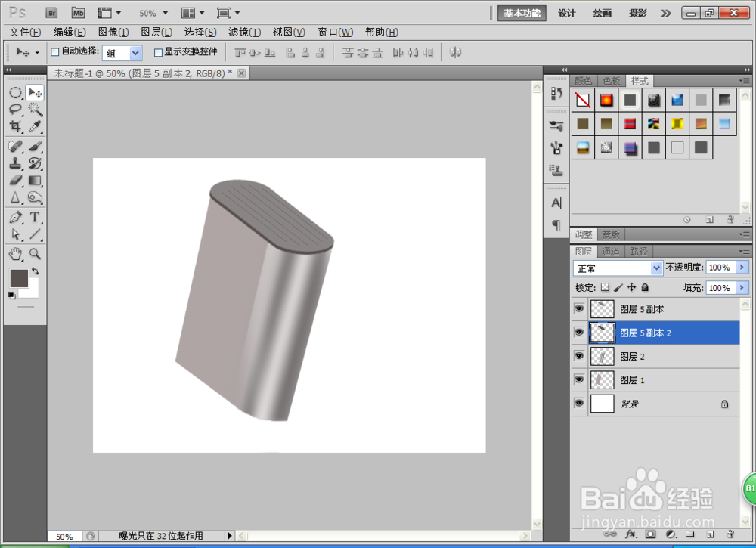Open the blend mode 正常 dropdown
Image resolution: width=756 pixels, height=548 pixels.
(x=656, y=268)
